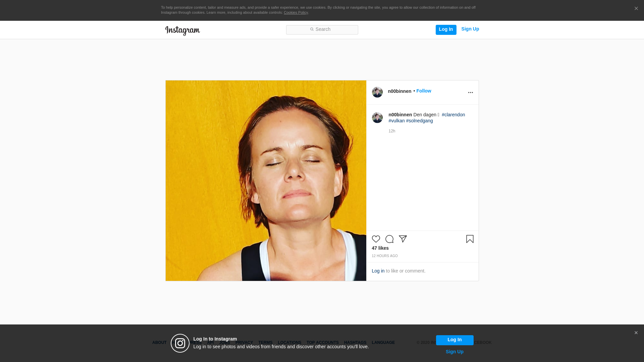
Task: Click Log In button in bottom banner
Action: (x=454, y=340)
